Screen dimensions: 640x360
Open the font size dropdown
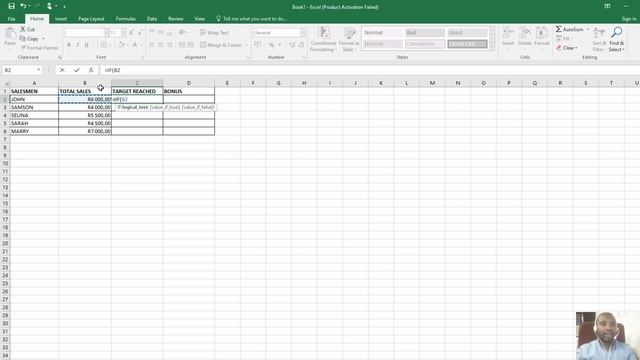124,32
